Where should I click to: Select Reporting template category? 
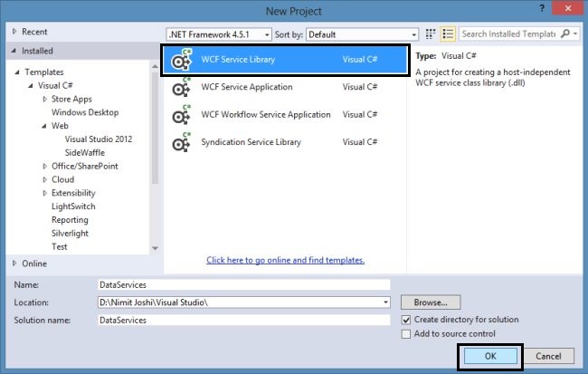pos(70,220)
